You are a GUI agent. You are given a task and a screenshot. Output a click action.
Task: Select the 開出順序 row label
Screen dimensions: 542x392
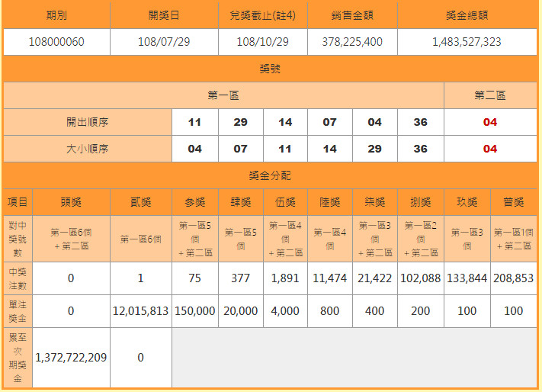[x=87, y=122]
